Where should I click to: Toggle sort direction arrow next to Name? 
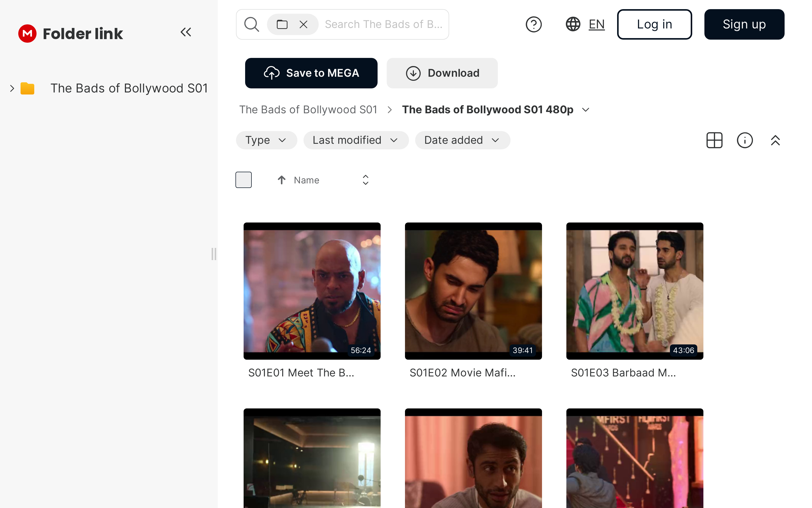pyautogui.click(x=281, y=180)
